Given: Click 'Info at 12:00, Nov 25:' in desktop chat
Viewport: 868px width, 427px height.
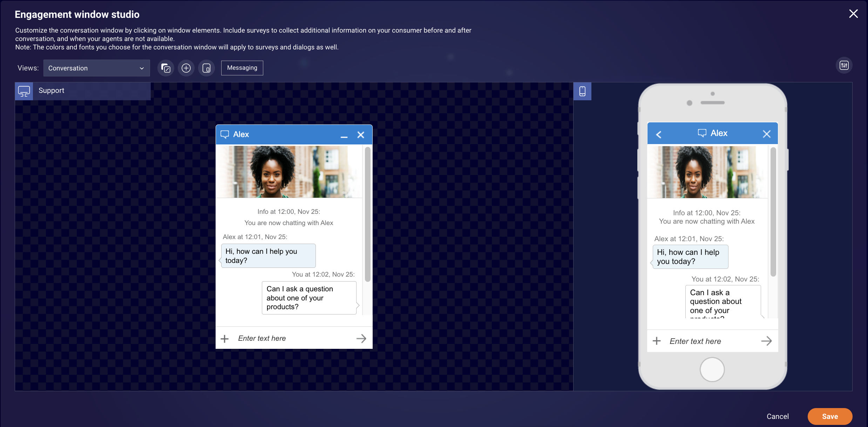Looking at the screenshot, I should (289, 212).
